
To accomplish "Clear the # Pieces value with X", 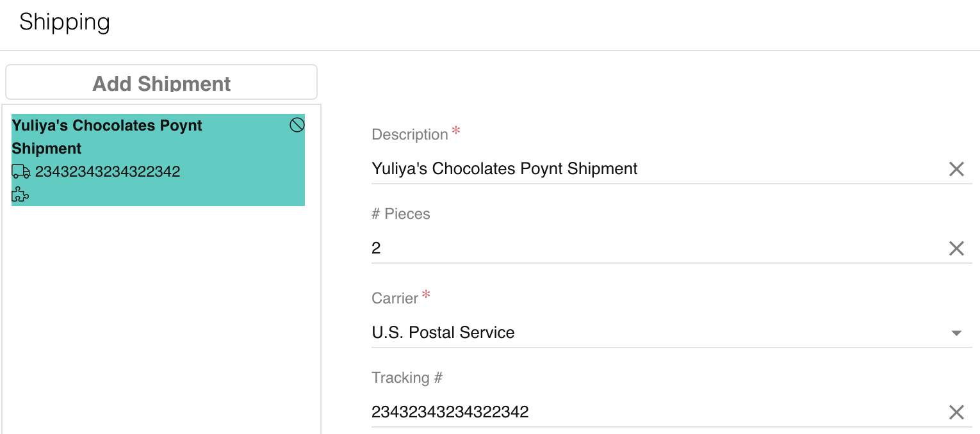I will tap(956, 248).
